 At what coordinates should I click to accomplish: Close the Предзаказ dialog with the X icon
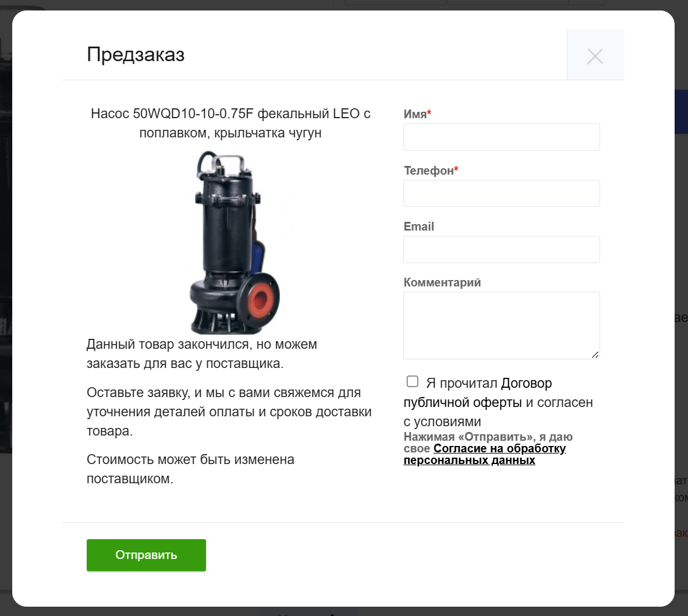pos(595,55)
